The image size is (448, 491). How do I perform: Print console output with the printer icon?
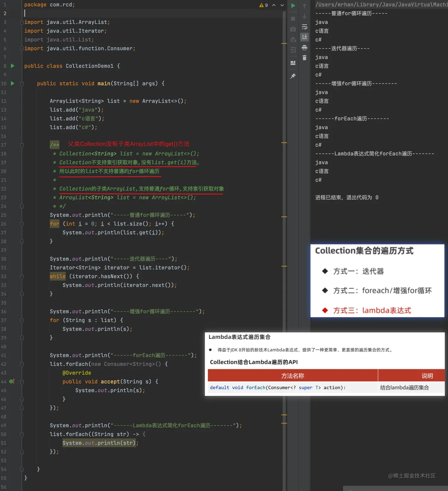[304, 47]
